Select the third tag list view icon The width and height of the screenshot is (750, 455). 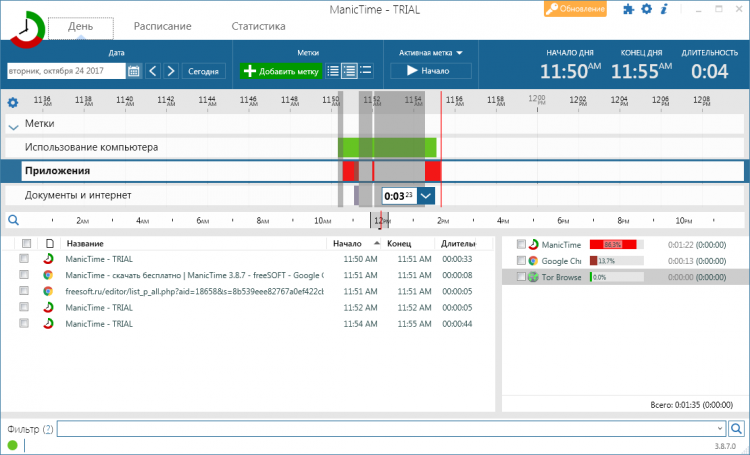pos(365,71)
